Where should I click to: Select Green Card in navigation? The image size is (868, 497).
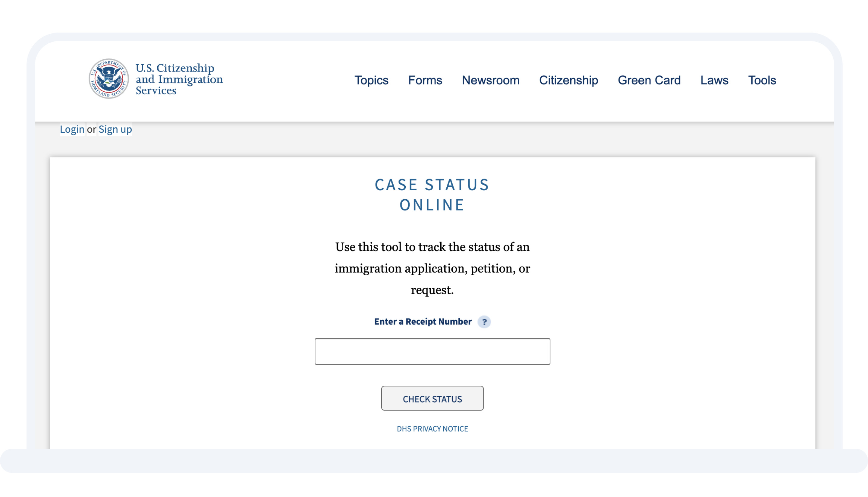(x=649, y=80)
